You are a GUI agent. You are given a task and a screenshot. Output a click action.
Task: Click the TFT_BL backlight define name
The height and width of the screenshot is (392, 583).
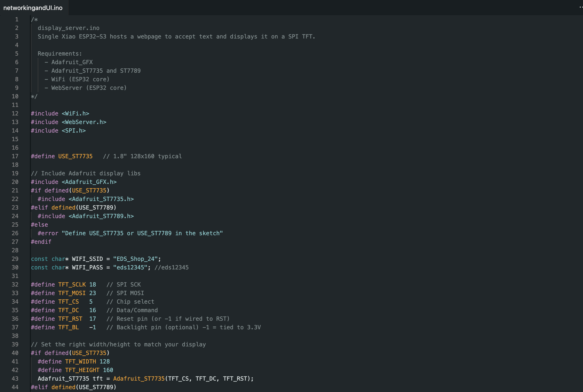(x=68, y=327)
